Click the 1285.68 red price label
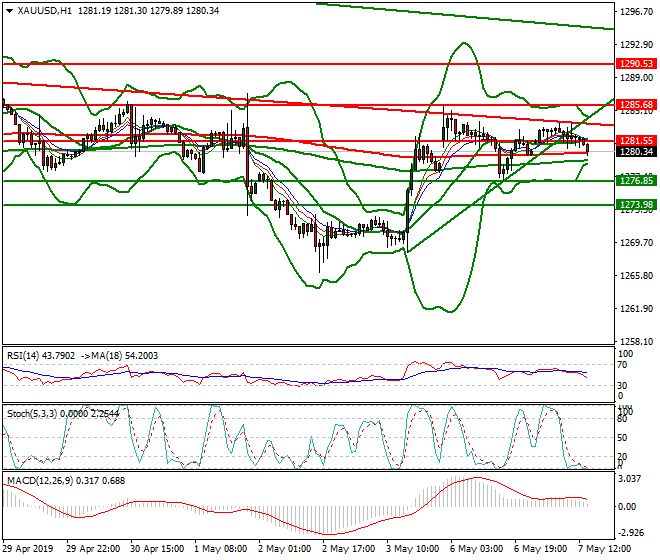This screenshot has height=560, width=660. (636, 104)
